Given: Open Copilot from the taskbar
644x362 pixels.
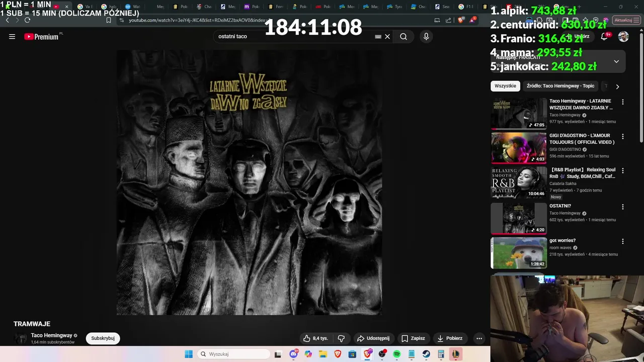Looking at the screenshot, I should tap(308, 354).
